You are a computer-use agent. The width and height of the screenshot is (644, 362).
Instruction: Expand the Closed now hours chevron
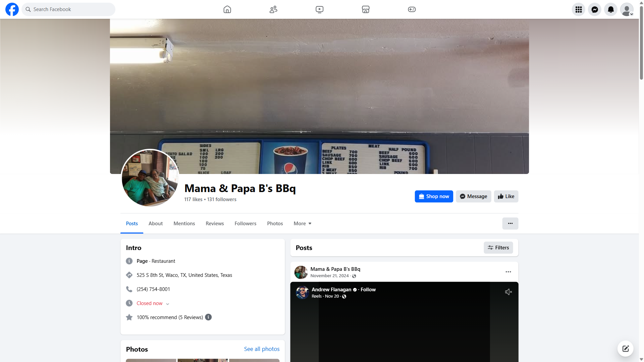[x=167, y=304]
